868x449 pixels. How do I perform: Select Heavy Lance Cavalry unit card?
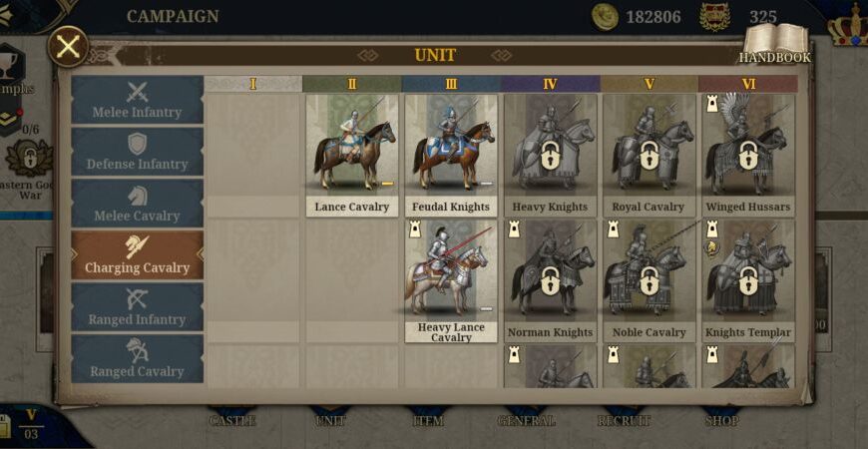point(451,280)
